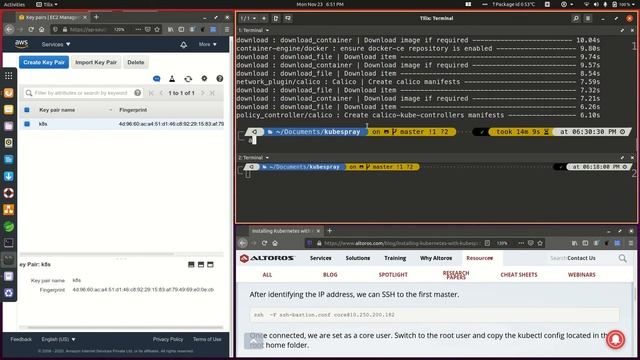The width and height of the screenshot is (640, 360).
Task: Open Altoros Resources menu
Action: click(480, 258)
